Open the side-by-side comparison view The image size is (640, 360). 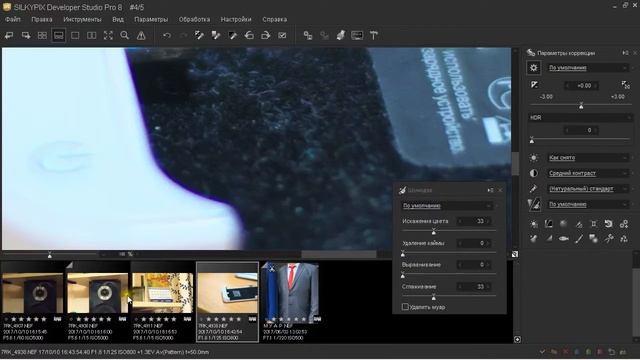pos(91,36)
